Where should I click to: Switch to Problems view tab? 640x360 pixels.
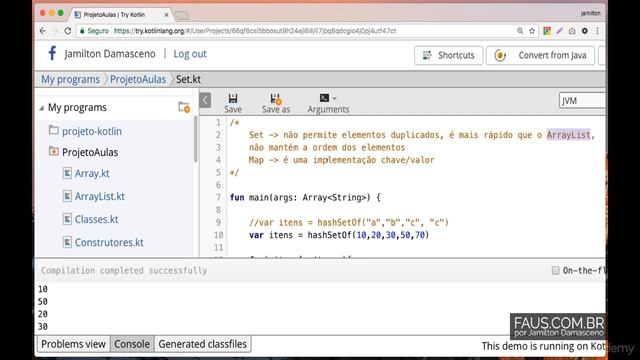pos(73,344)
